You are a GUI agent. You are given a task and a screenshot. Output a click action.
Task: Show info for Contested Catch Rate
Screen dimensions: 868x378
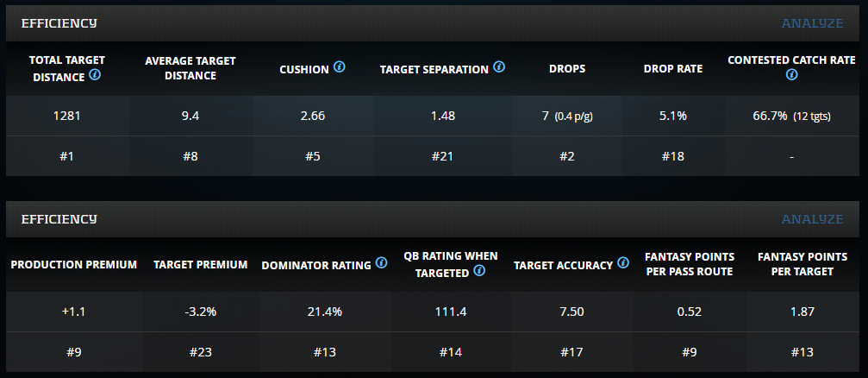(x=791, y=75)
